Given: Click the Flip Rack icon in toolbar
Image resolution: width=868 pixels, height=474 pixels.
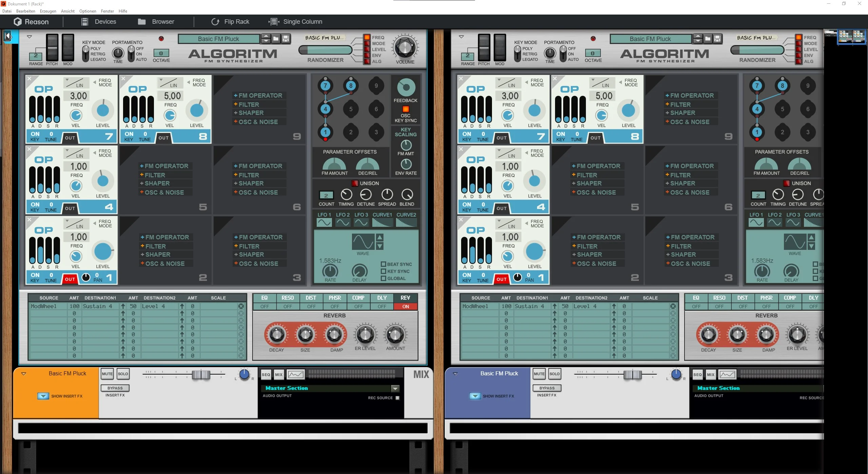Looking at the screenshot, I should click(x=215, y=22).
